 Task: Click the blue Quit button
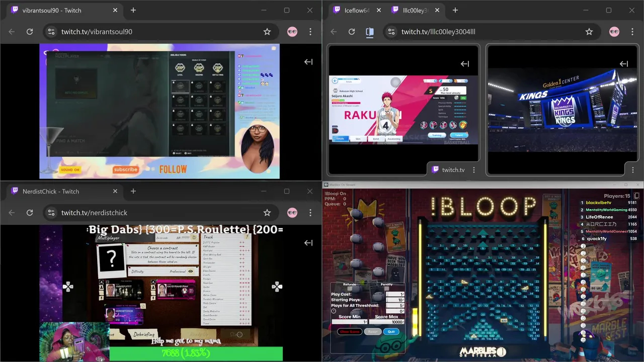(391, 331)
